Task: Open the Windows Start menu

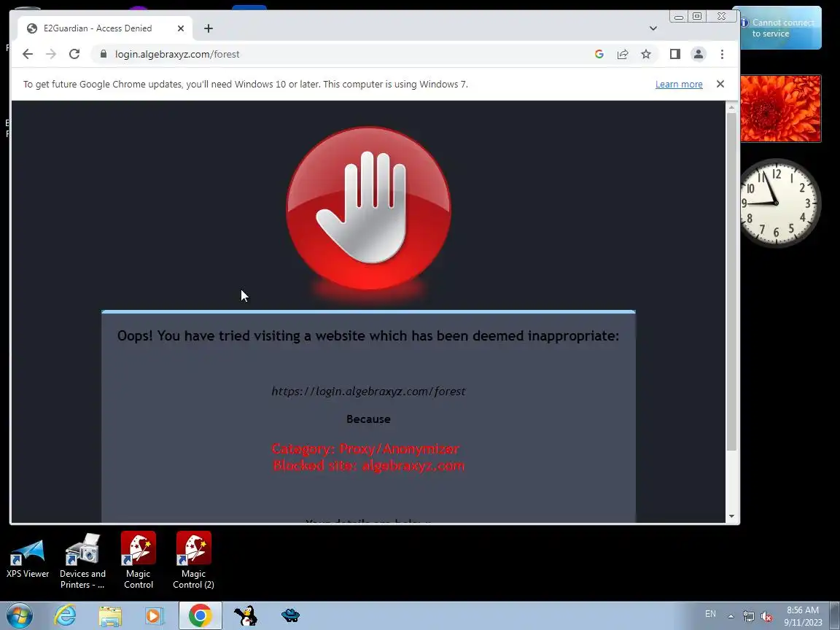Action: [x=19, y=615]
